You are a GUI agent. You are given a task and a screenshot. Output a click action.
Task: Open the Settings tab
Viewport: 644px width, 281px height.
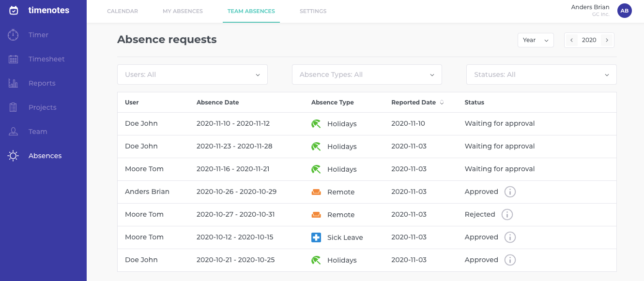click(313, 11)
